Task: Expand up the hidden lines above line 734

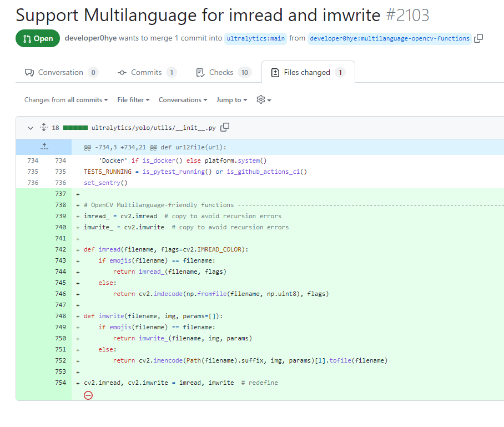Action: tap(44, 147)
